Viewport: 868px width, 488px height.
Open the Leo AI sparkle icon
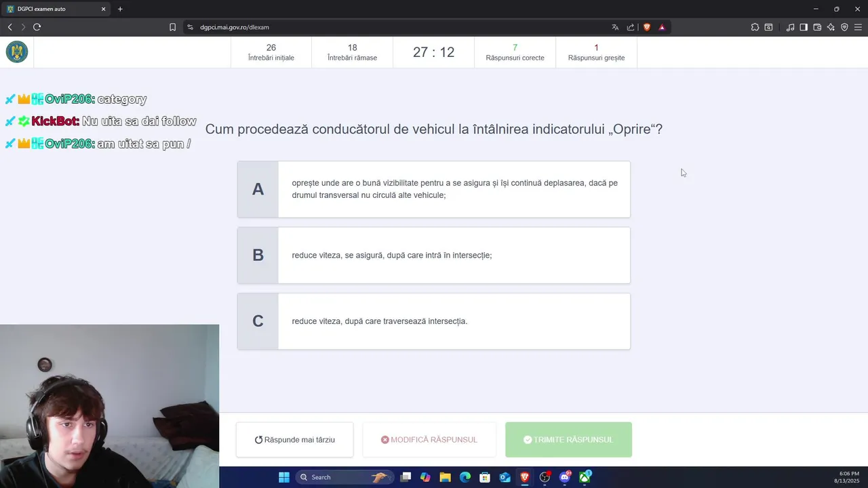[831, 27]
